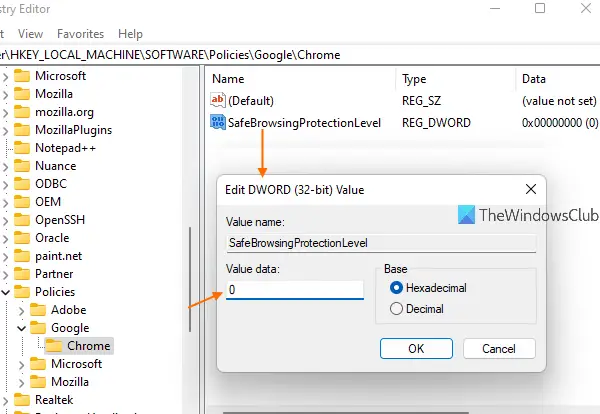The width and height of the screenshot is (600, 414).
Task: Close the Registry Editor window
Action: pos(586,8)
